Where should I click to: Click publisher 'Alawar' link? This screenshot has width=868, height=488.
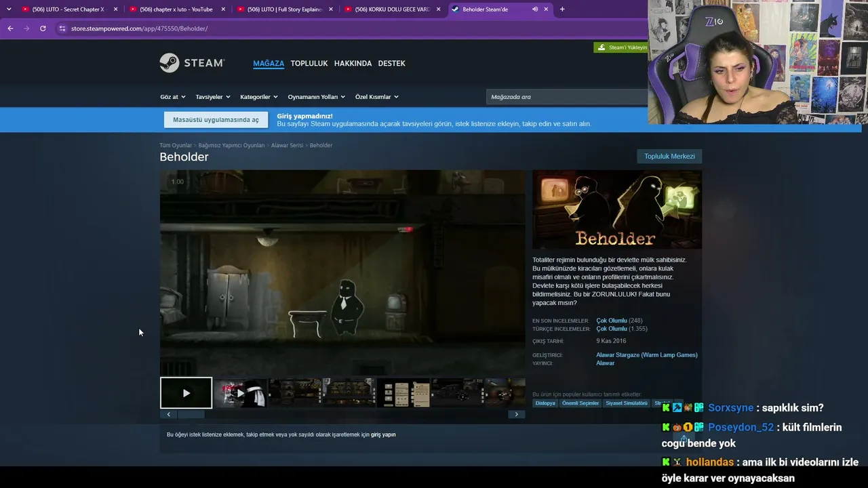click(x=605, y=363)
